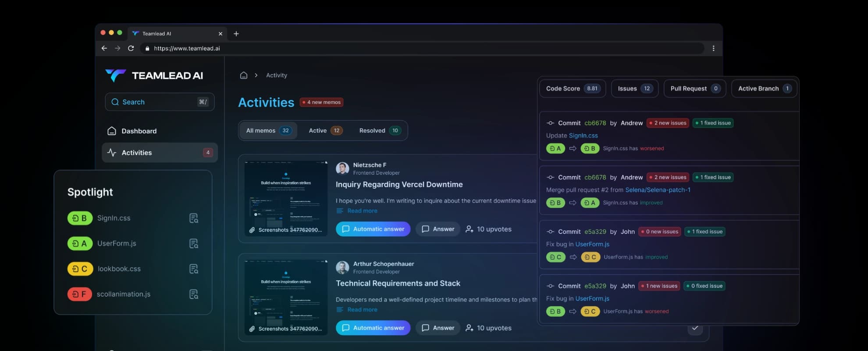Screen dimensions: 868x351
Task: Open the SignIn.css link in first commit
Action: [x=583, y=136]
